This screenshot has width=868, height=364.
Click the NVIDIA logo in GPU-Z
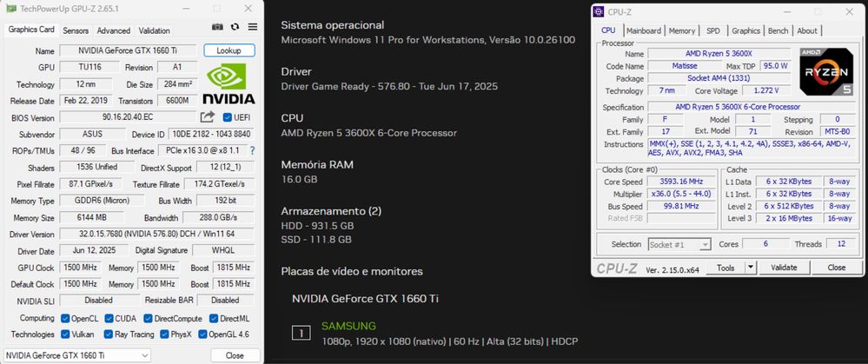click(229, 83)
